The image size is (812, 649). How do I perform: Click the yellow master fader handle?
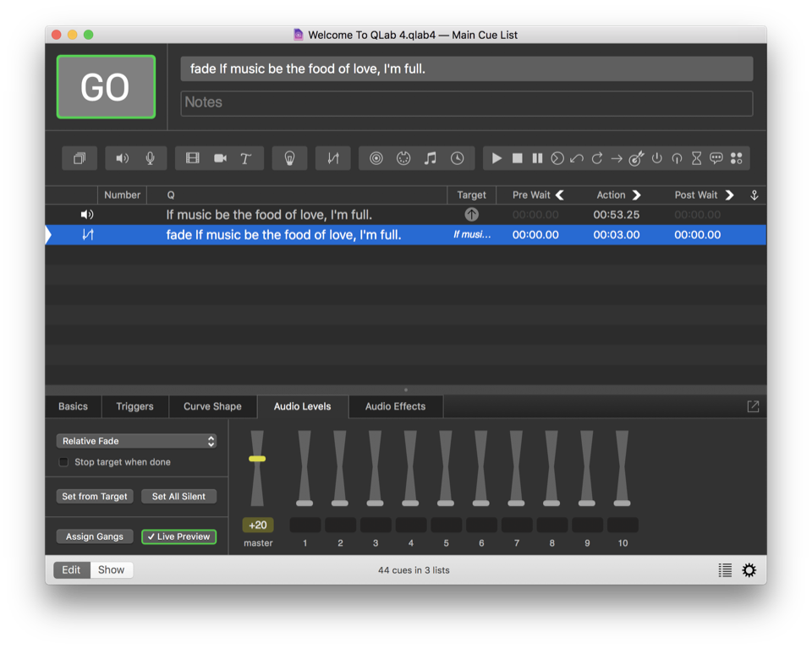257,459
